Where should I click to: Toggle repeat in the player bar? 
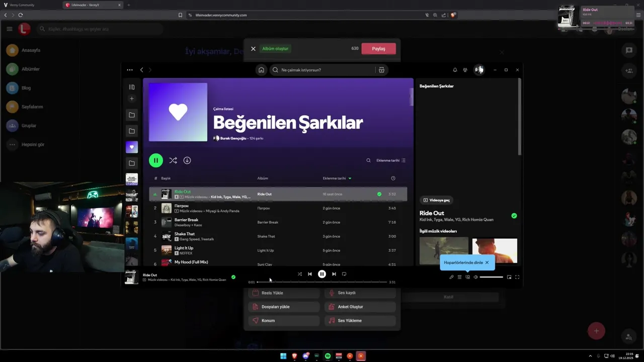click(344, 274)
